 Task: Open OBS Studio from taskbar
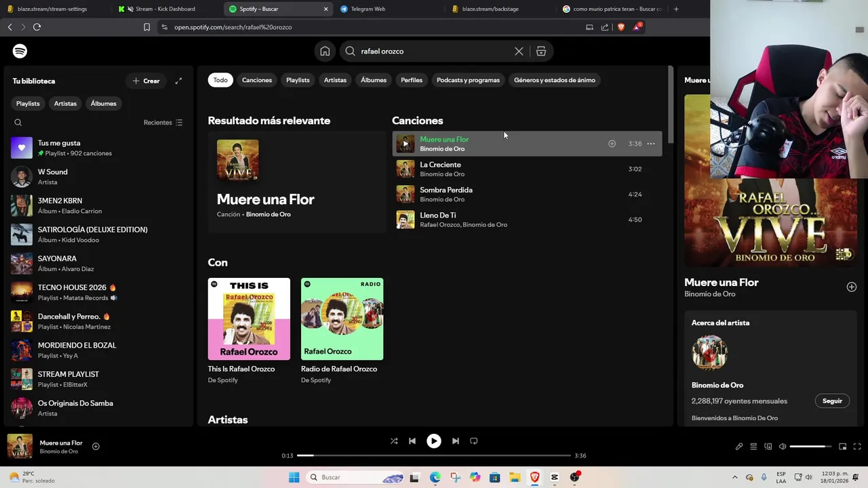[x=574, y=477]
